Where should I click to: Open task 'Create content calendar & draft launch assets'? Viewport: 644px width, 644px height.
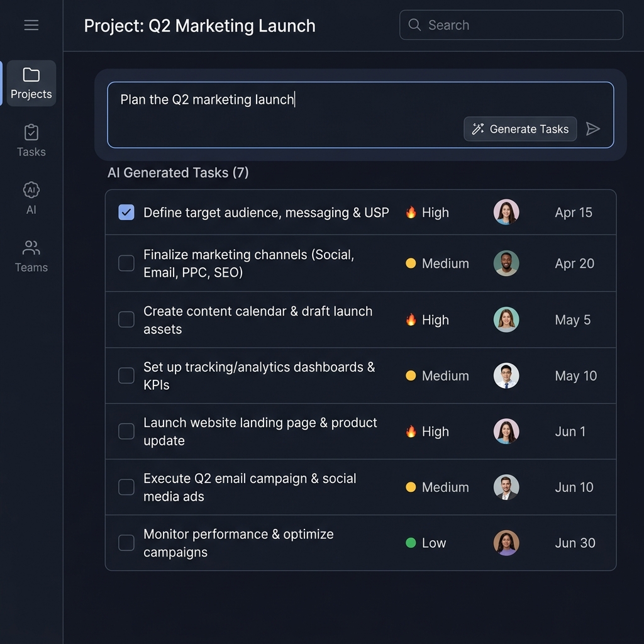pyautogui.click(x=258, y=320)
